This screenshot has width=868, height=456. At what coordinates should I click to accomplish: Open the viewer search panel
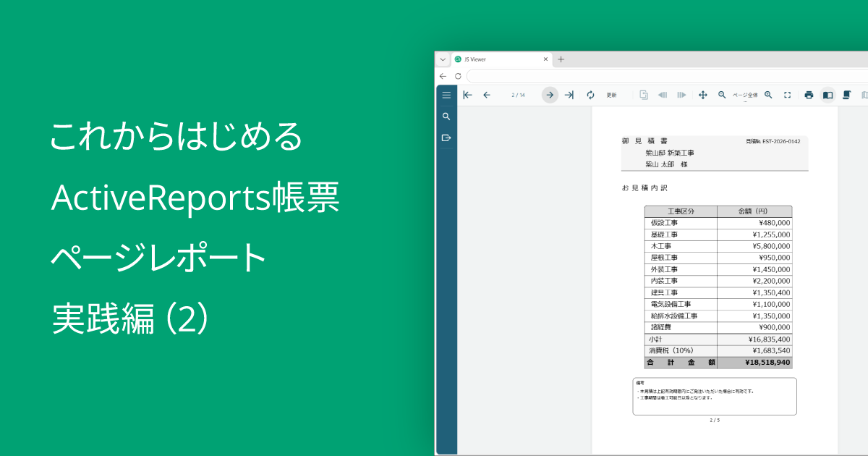(x=446, y=116)
